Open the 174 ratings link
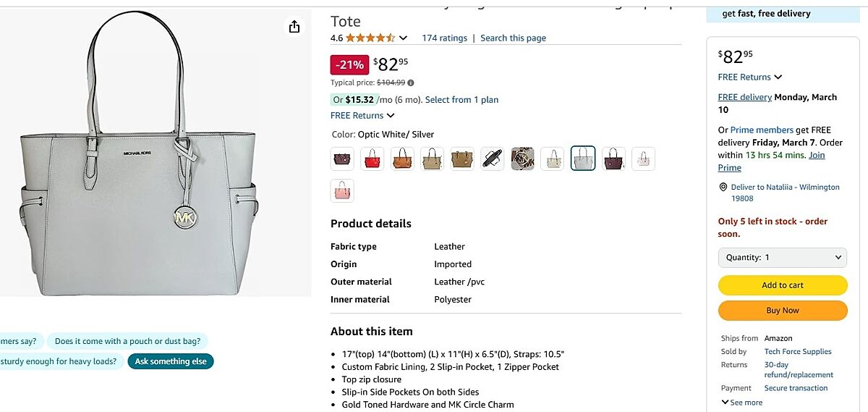Image resolution: width=868 pixels, height=412 pixels. [x=444, y=38]
